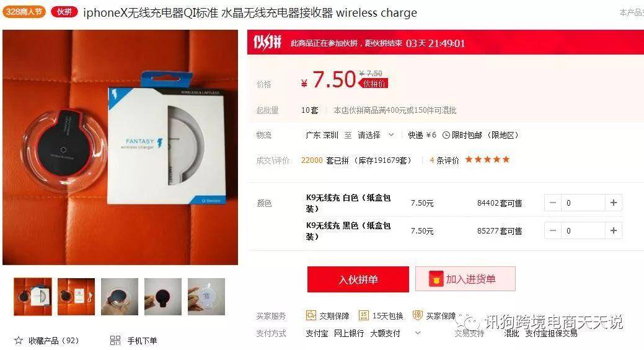Click the QR code icon for mobile ordering
644x350 pixels.
coord(115,340)
